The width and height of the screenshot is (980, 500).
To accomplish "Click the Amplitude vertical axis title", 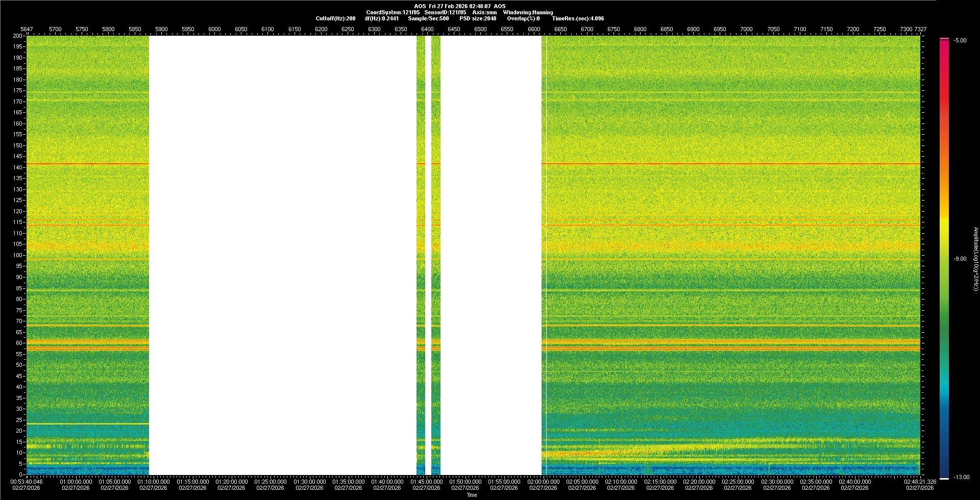I will [x=975, y=259].
